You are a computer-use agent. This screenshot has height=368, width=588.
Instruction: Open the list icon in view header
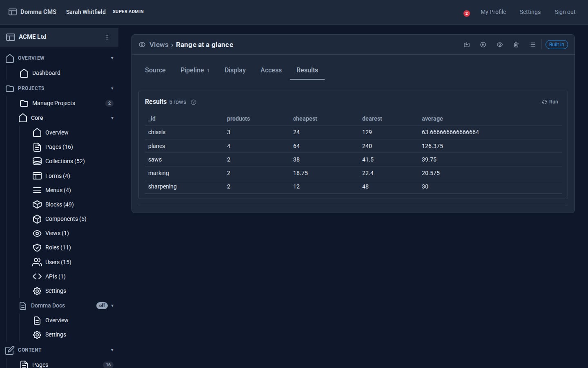[x=532, y=45]
